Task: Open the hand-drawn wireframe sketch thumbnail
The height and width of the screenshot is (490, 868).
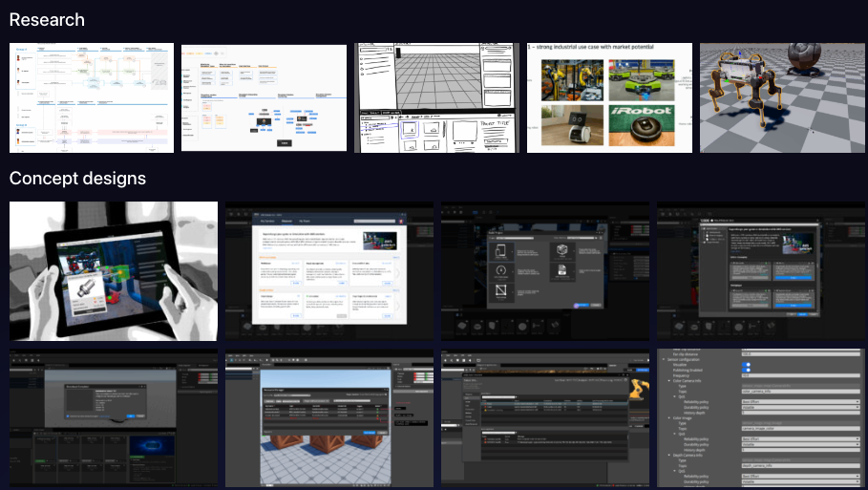Action: coord(437,98)
